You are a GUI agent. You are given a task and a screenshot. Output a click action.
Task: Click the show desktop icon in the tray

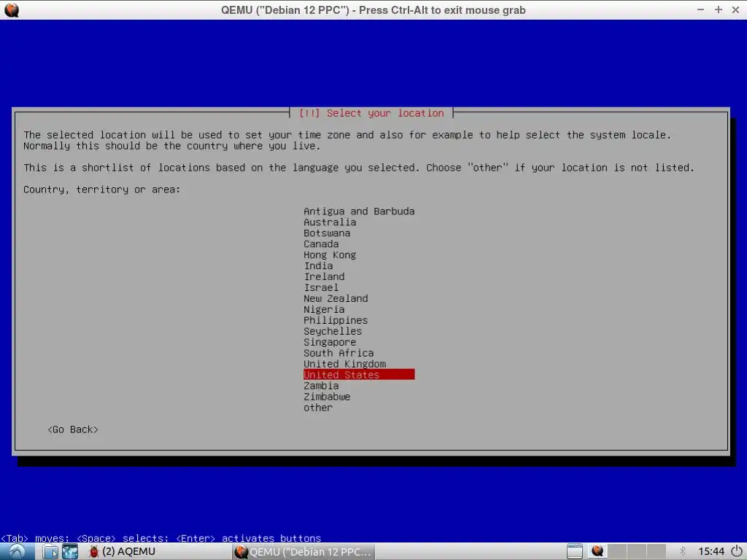575,551
